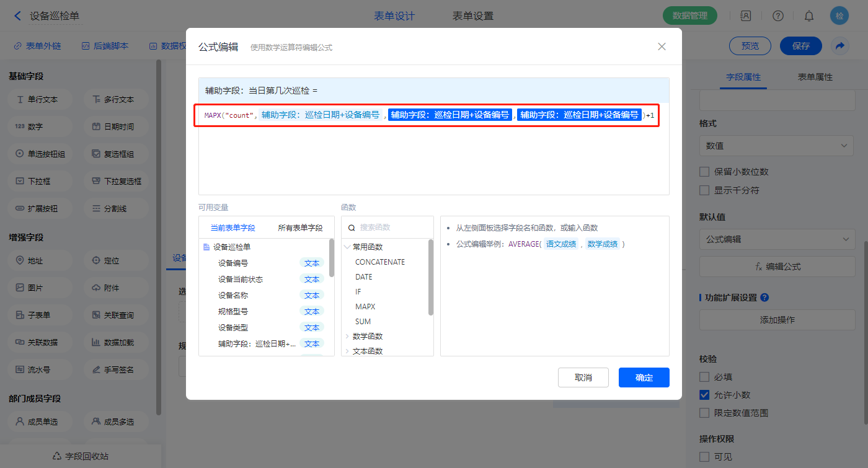Toggle the 显示千分符 checkbox
The width and height of the screenshot is (868, 468).
coord(704,190)
